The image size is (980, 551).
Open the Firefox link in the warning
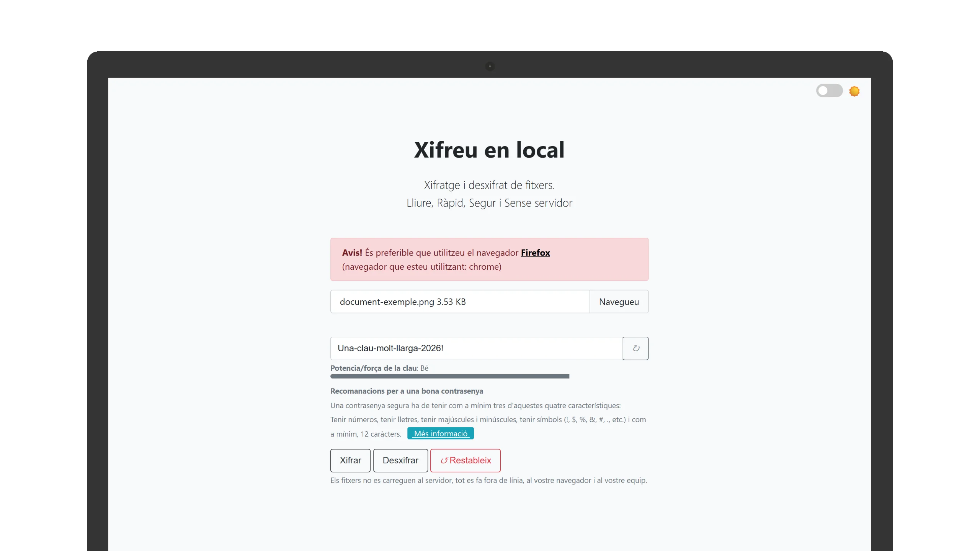[x=535, y=253]
